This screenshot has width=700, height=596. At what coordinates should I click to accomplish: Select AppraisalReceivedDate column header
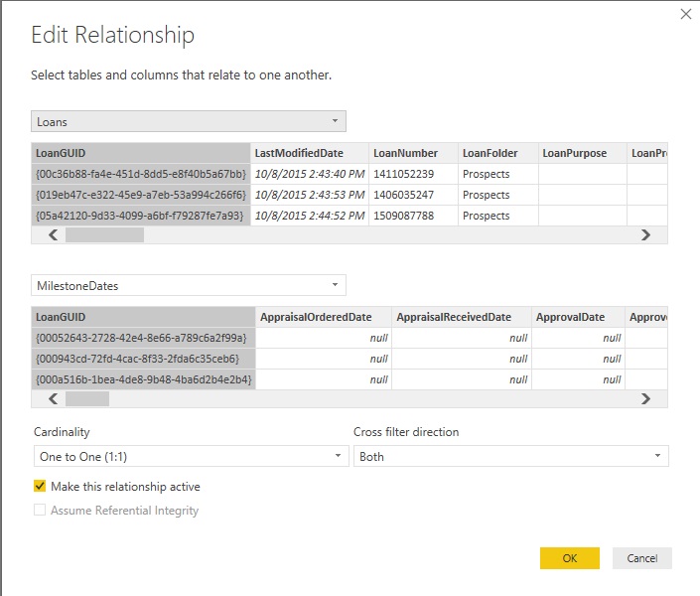click(x=462, y=317)
